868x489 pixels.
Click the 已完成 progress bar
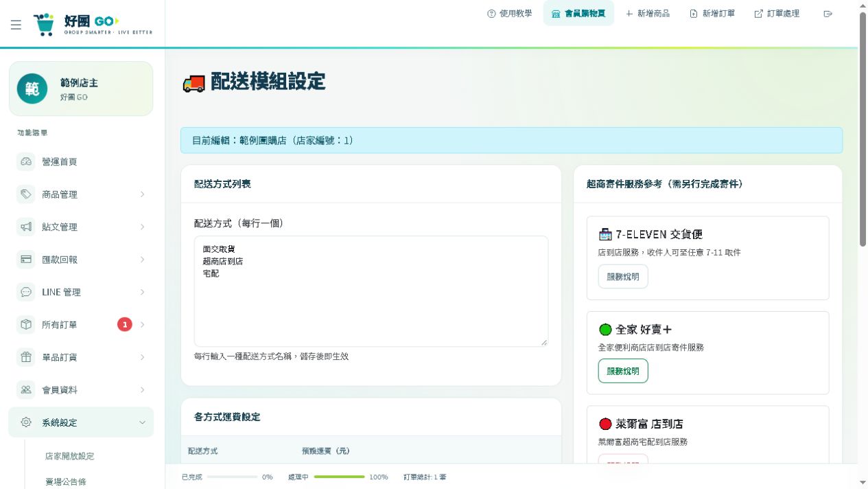click(232, 477)
